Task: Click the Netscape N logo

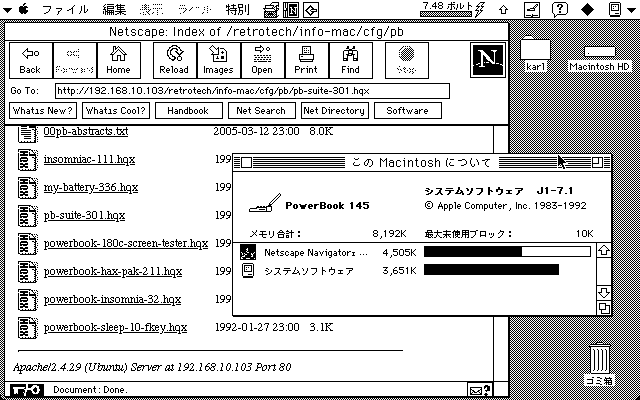Action: 488,60
